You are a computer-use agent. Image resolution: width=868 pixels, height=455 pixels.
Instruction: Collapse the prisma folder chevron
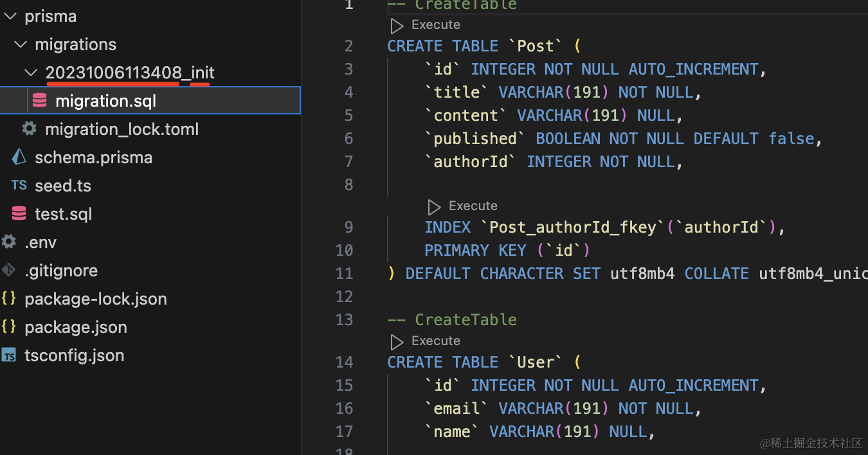tap(10, 16)
